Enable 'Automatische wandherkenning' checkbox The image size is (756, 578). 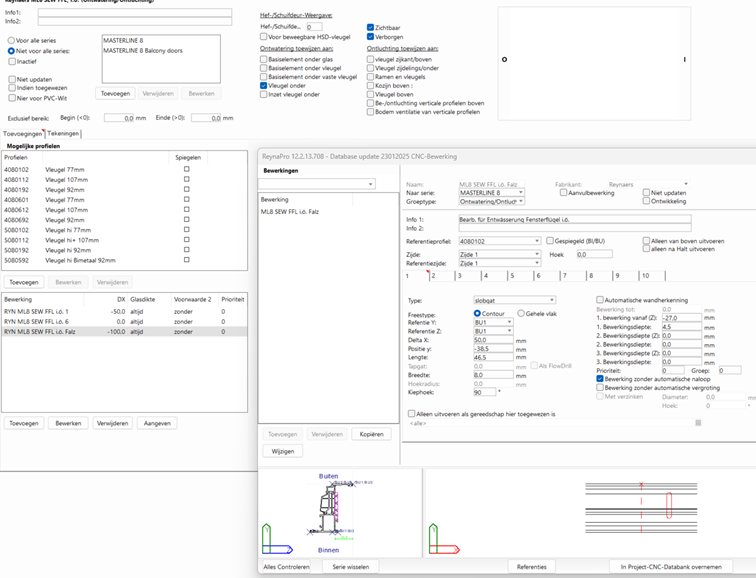(600, 300)
